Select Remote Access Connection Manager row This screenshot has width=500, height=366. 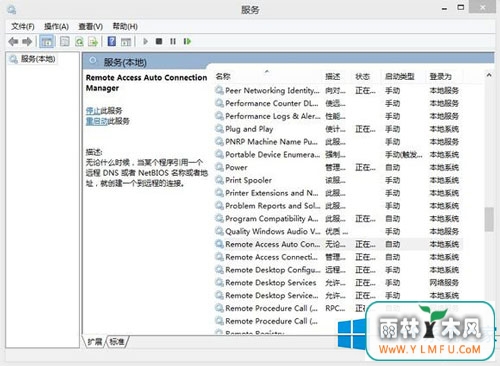point(338,257)
